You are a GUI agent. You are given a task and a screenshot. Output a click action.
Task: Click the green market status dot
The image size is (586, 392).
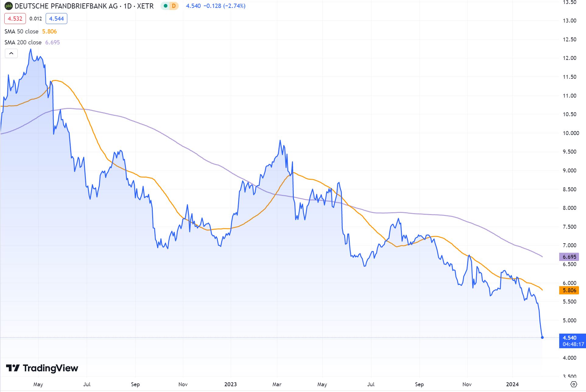point(165,6)
